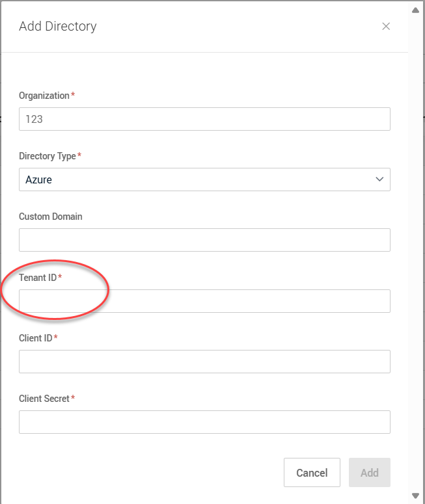Click the Tenant ID label text
Image resolution: width=425 pixels, height=504 pixels.
(x=38, y=278)
